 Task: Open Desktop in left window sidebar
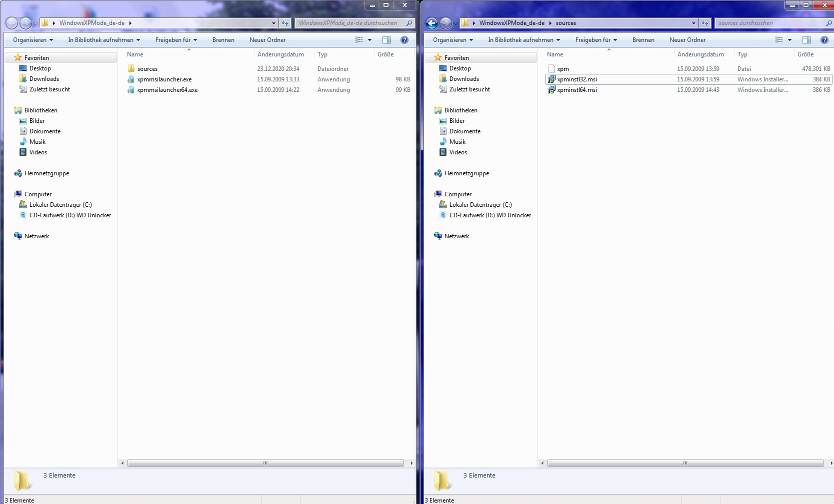coord(40,68)
